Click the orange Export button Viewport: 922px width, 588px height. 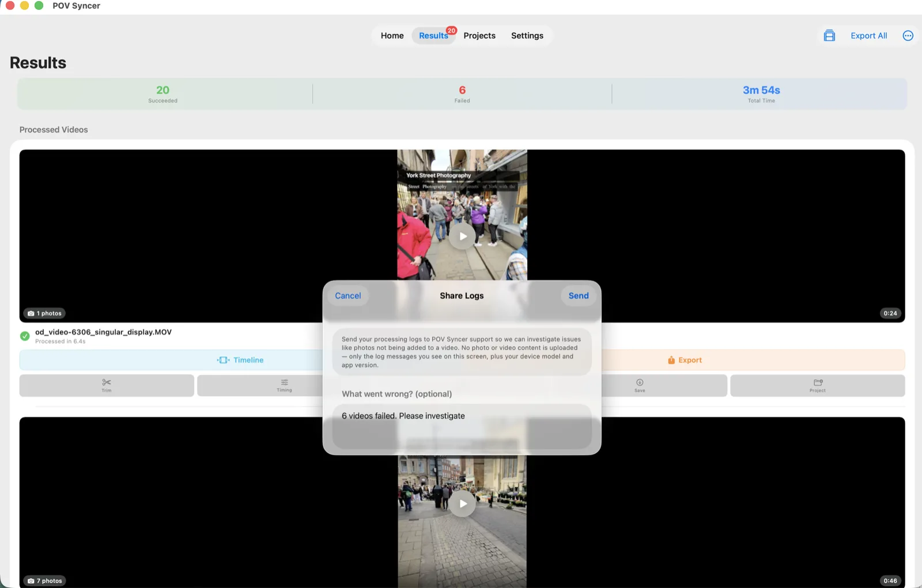click(685, 360)
